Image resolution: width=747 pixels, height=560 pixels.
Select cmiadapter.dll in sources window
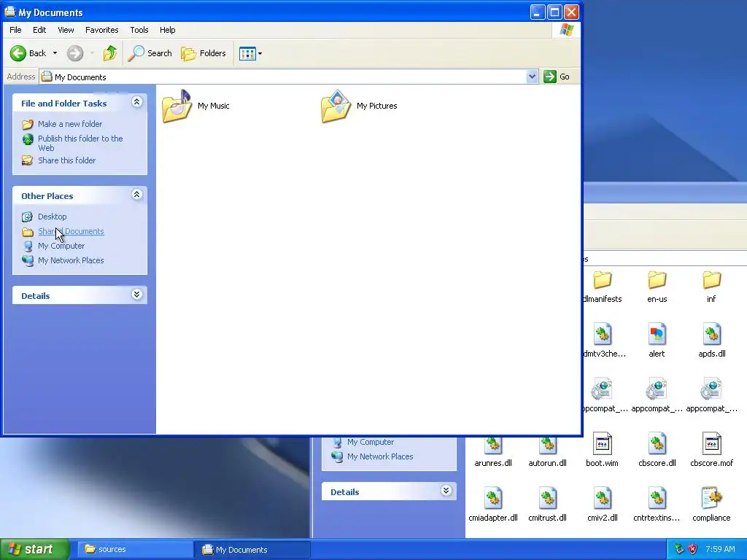coord(493,505)
